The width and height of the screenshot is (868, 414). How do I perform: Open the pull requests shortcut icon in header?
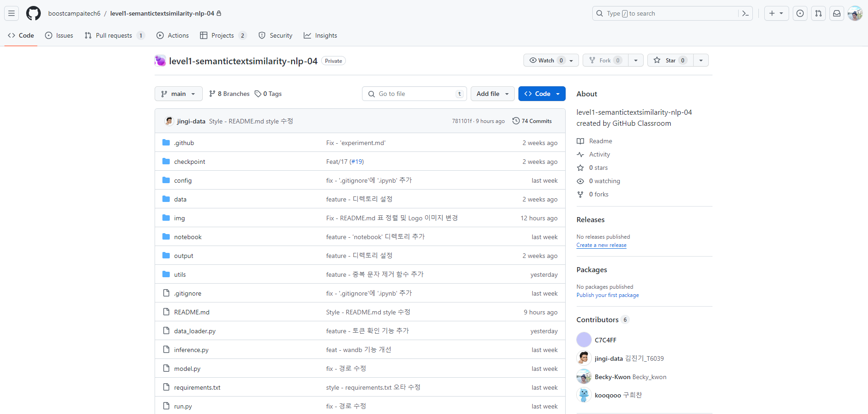click(818, 13)
